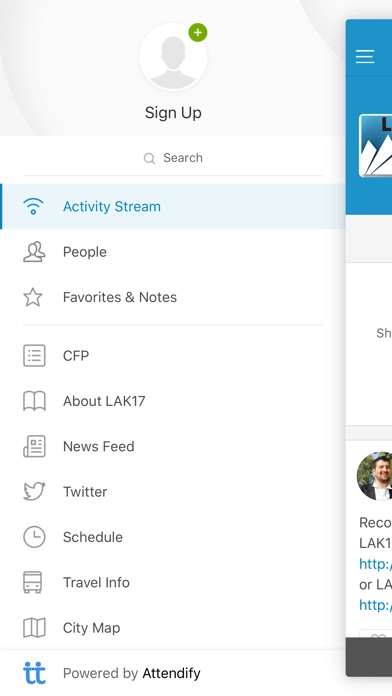
Task: Click the post author's profile photo
Action: coord(375,476)
